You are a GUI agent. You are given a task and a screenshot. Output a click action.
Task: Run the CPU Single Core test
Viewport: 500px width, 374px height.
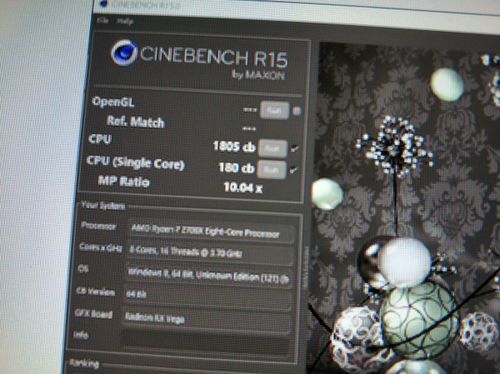[272, 170]
